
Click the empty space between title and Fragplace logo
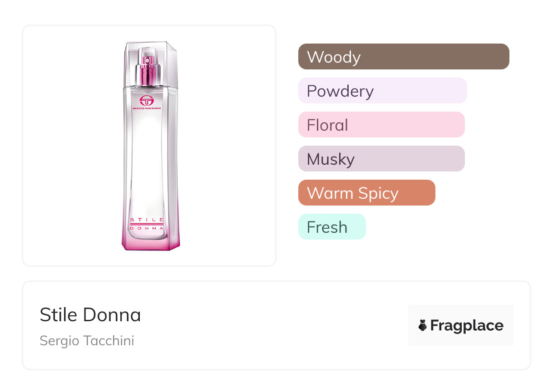tap(272, 325)
